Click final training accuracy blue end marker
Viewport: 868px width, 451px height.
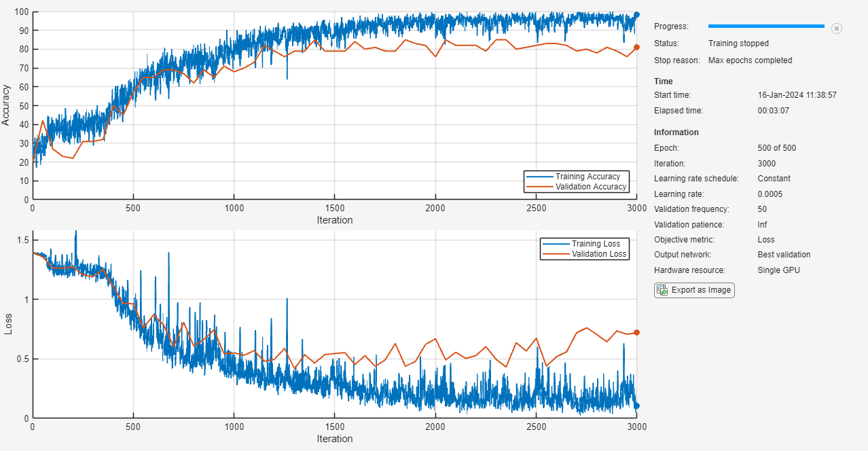pos(636,14)
